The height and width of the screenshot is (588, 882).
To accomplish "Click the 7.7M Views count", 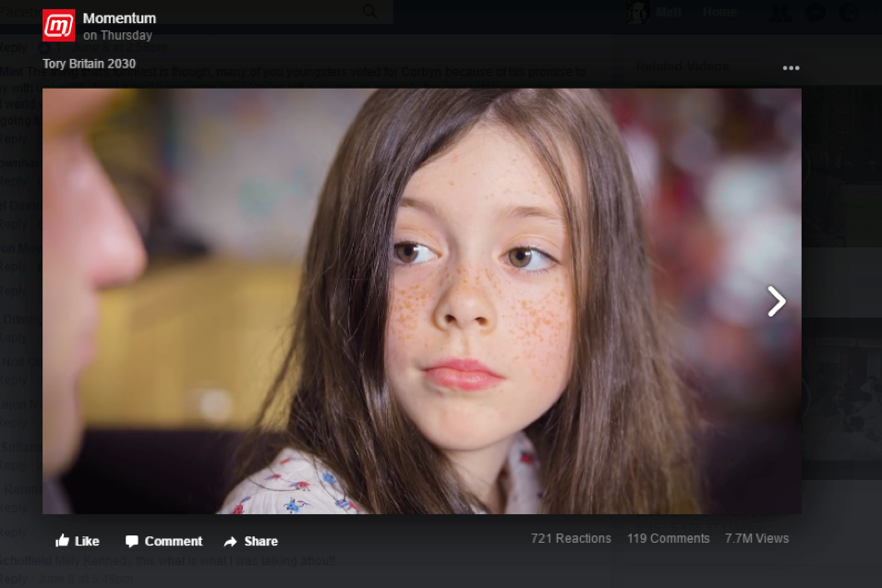I will [x=756, y=538].
